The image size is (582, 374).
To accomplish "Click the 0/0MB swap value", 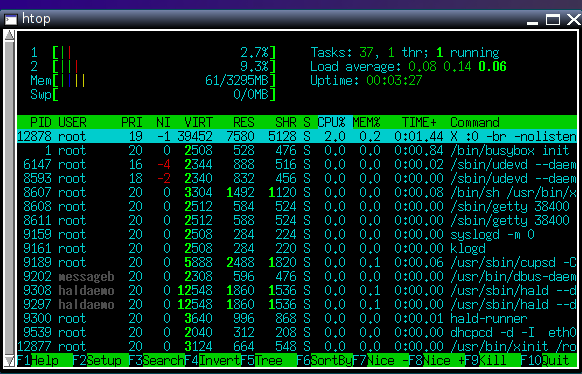I will click(251, 94).
